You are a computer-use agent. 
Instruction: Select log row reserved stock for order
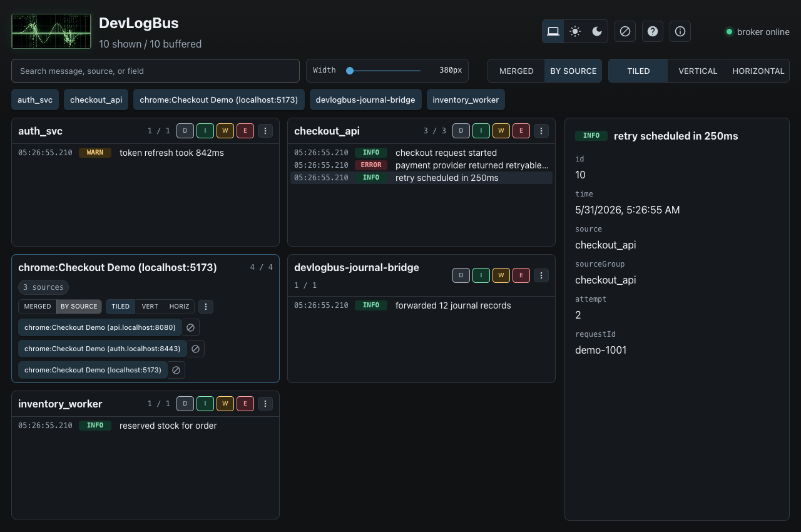(x=145, y=426)
